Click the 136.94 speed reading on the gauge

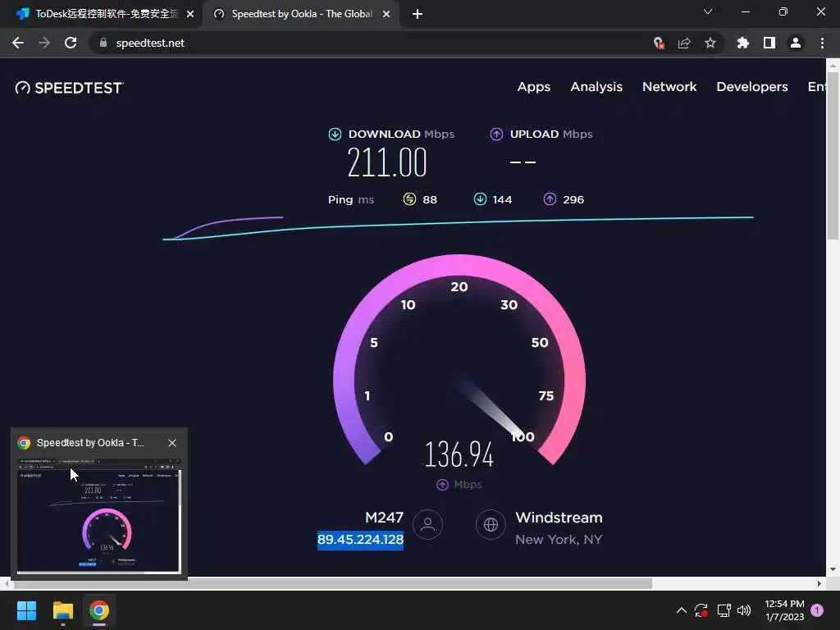pyautogui.click(x=459, y=454)
